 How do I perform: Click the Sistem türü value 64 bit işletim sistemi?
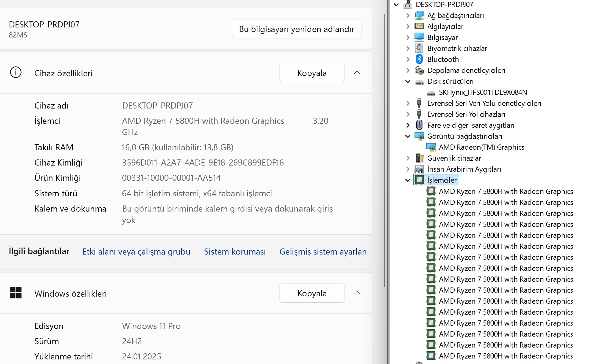pyautogui.click(x=197, y=193)
